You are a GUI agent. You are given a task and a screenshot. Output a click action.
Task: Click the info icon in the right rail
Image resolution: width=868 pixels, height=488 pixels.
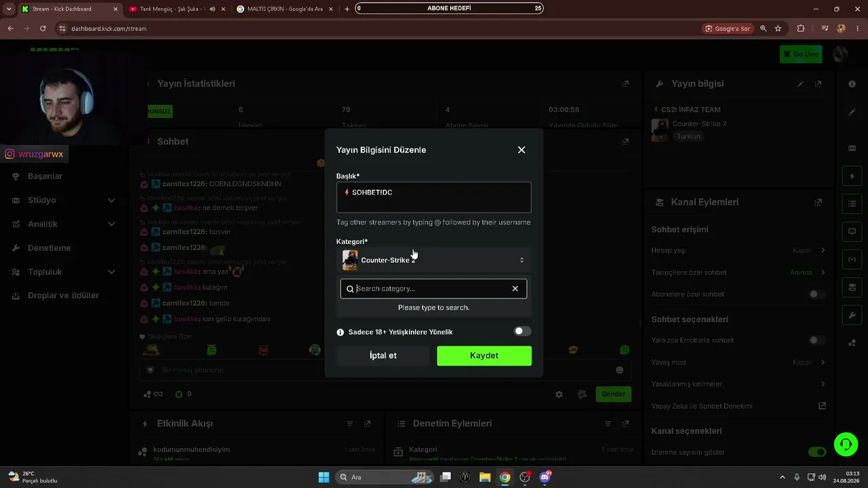coord(852,84)
